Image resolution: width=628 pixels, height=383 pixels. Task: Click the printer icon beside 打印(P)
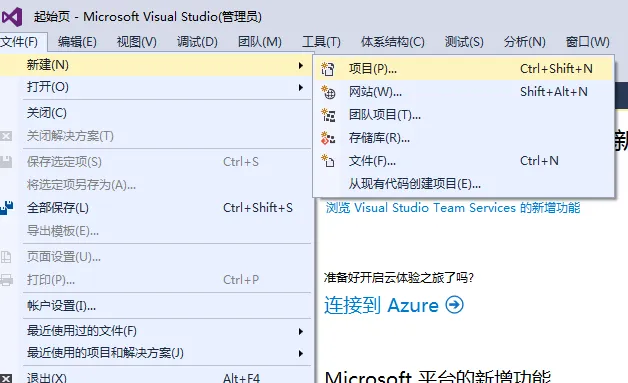[6, 280]
